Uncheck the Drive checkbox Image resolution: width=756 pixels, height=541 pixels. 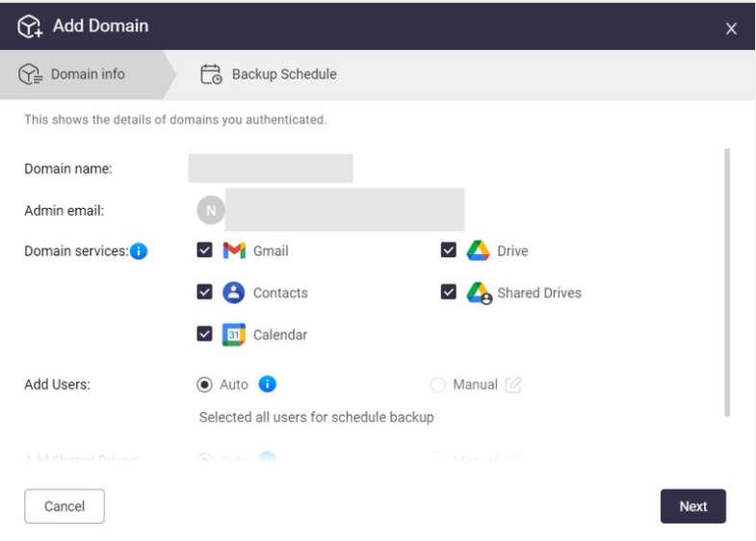point(449,250)
